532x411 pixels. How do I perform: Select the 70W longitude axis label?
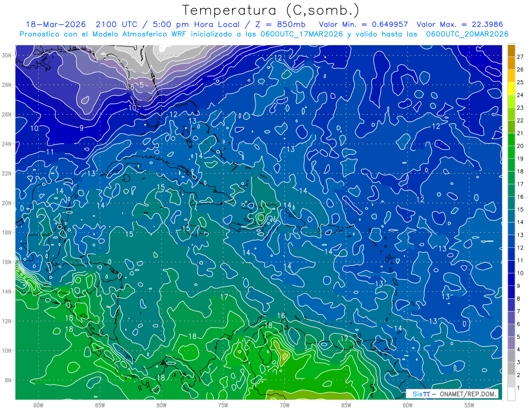pos(285,405)
